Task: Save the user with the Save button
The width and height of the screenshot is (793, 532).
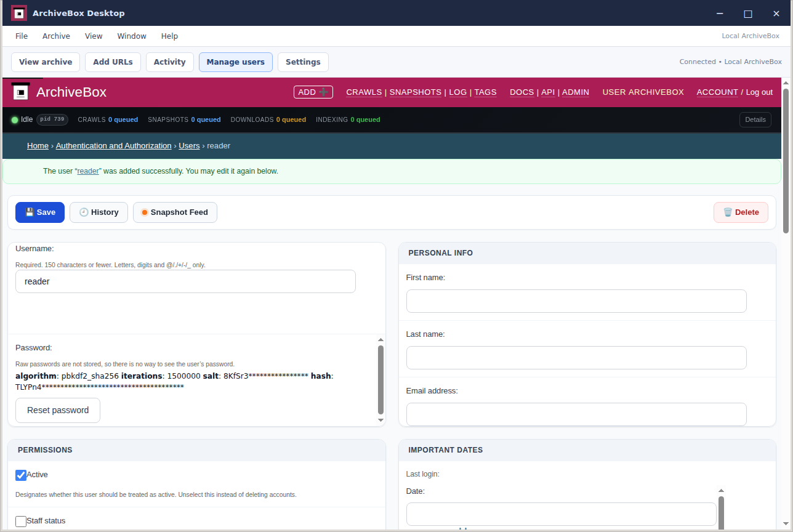Action: [41, 212]
